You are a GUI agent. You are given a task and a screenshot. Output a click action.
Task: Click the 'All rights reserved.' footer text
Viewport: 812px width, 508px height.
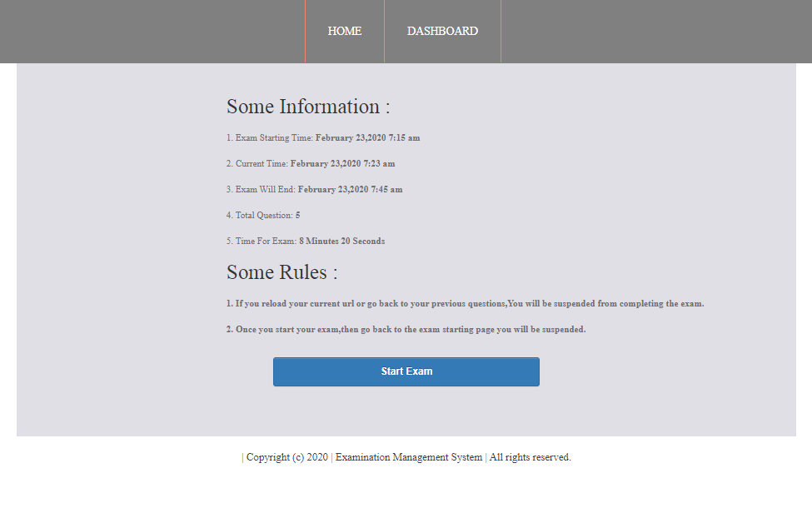click(530, 457)
